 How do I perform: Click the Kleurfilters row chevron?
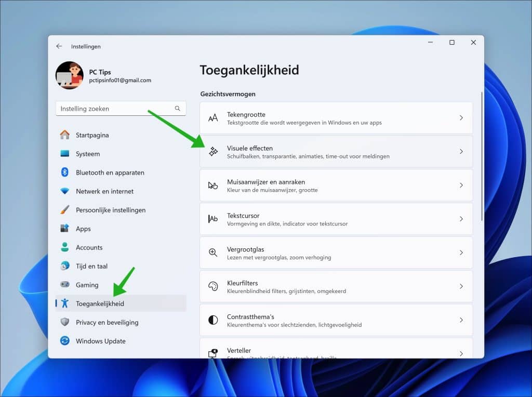461,286
